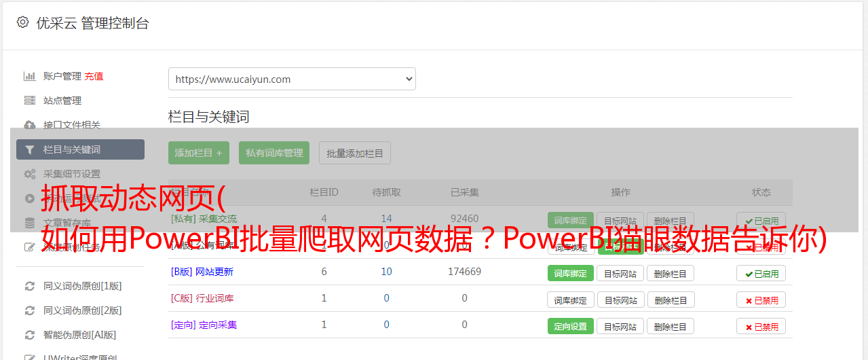Click the gear icon beside 优采云 管理控制台
Viewport: 868px width, 360px height.
[23, 22]
